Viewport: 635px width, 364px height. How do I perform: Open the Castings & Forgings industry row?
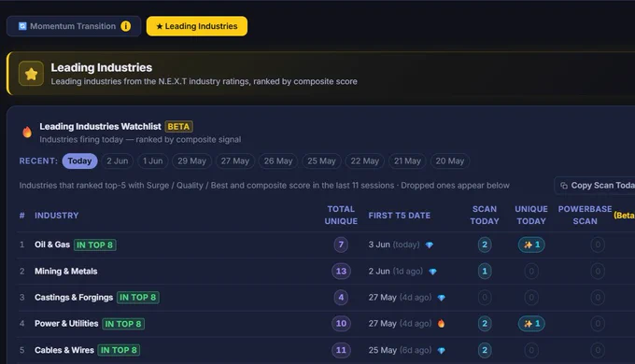326,298
